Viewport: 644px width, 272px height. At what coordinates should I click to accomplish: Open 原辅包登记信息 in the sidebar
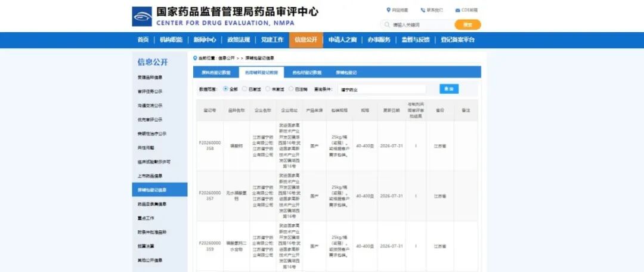click(160, 190)
